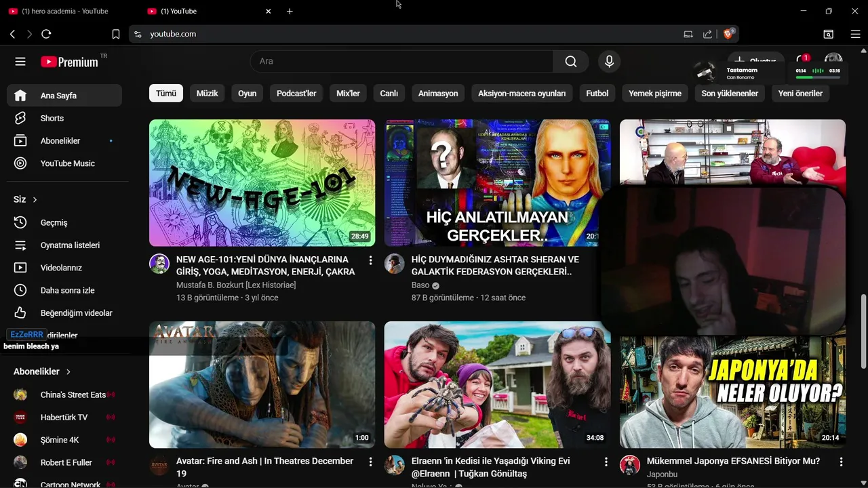
Task: Click inside the Ara search field
Action: click(x=401, y=62)
